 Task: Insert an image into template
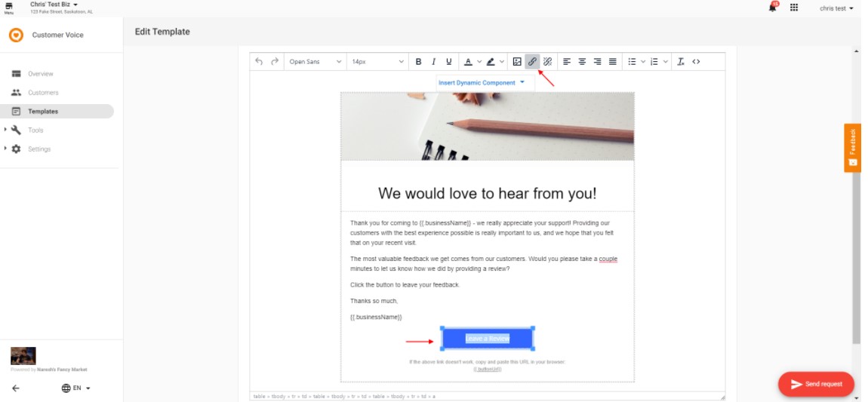tap(517, 62)
